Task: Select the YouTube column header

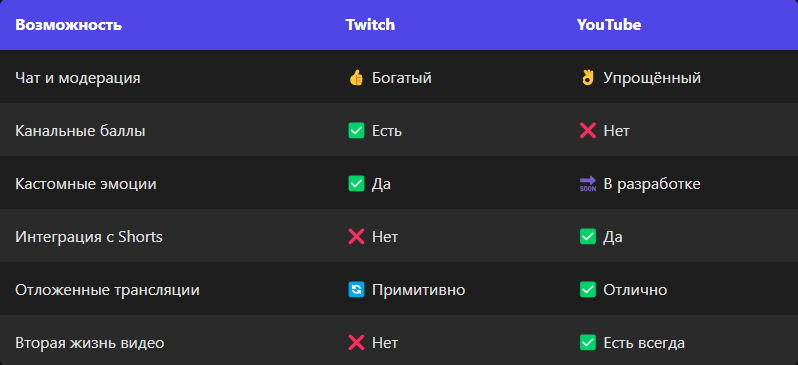Action: [609, 25]
